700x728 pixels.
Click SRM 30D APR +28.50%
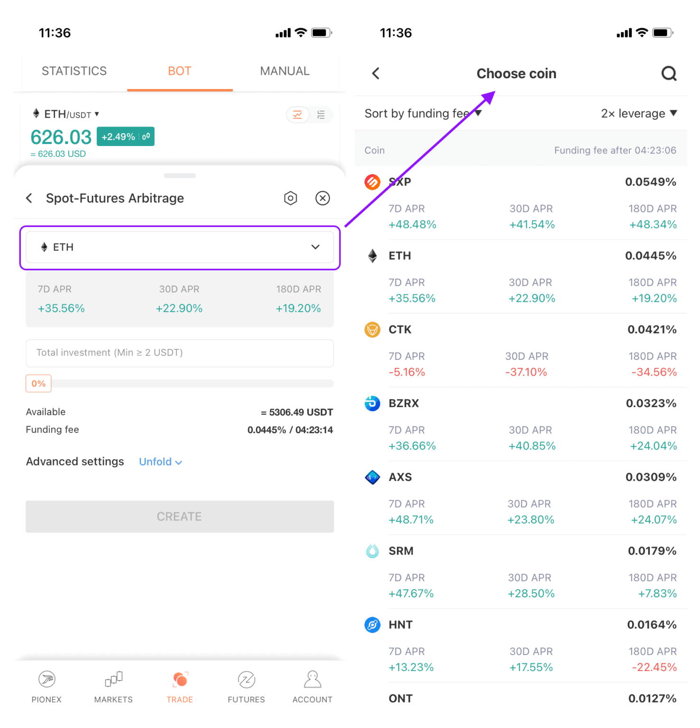point(531,593)
